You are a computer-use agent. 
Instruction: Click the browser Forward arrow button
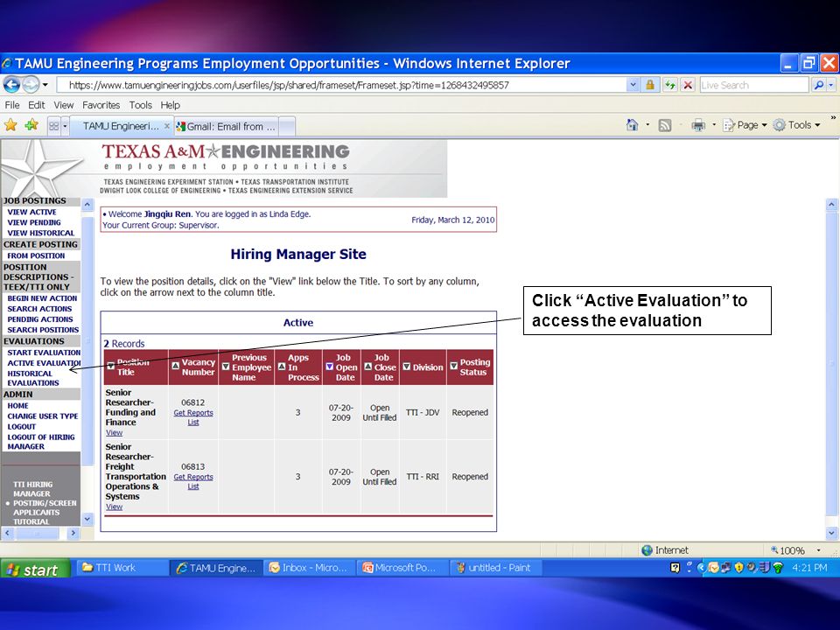tap(31, 85)
